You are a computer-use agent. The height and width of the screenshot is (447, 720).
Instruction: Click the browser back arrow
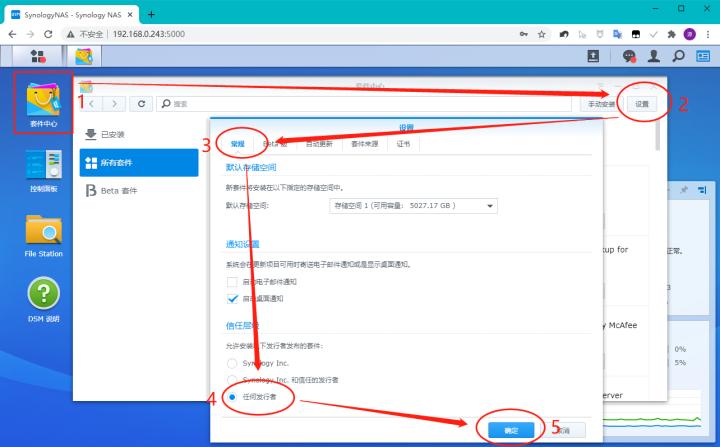click(12, 34)
